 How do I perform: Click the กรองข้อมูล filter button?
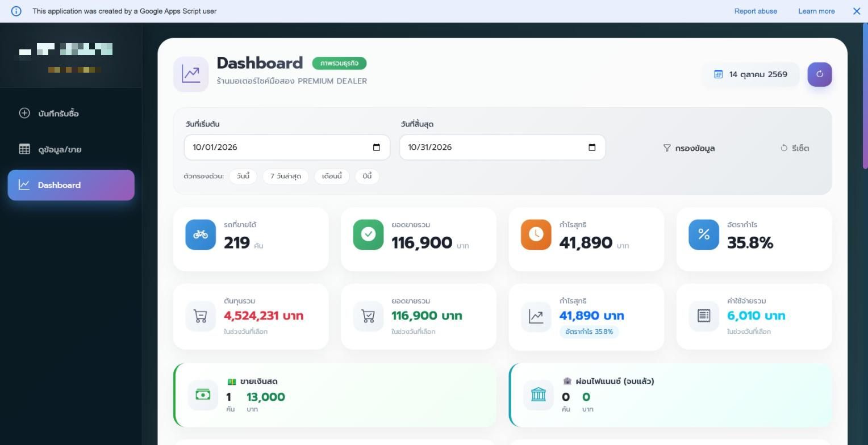click(688, 148)
